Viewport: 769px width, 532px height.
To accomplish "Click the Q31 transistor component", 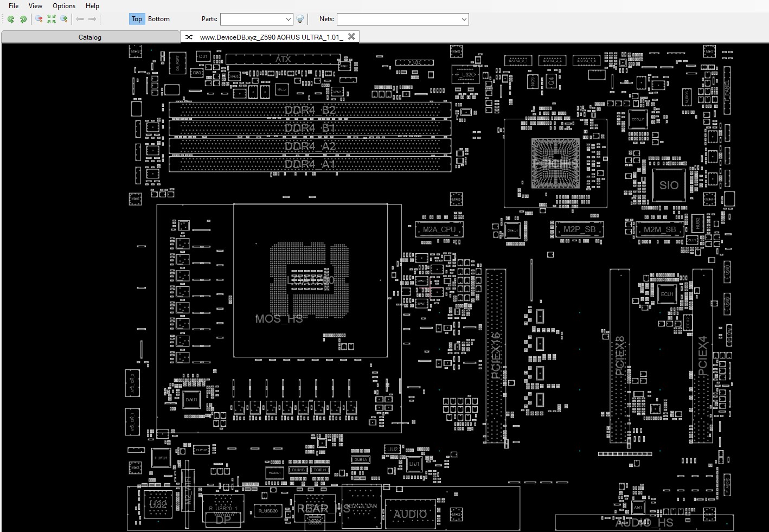I will tap(203, 56).
